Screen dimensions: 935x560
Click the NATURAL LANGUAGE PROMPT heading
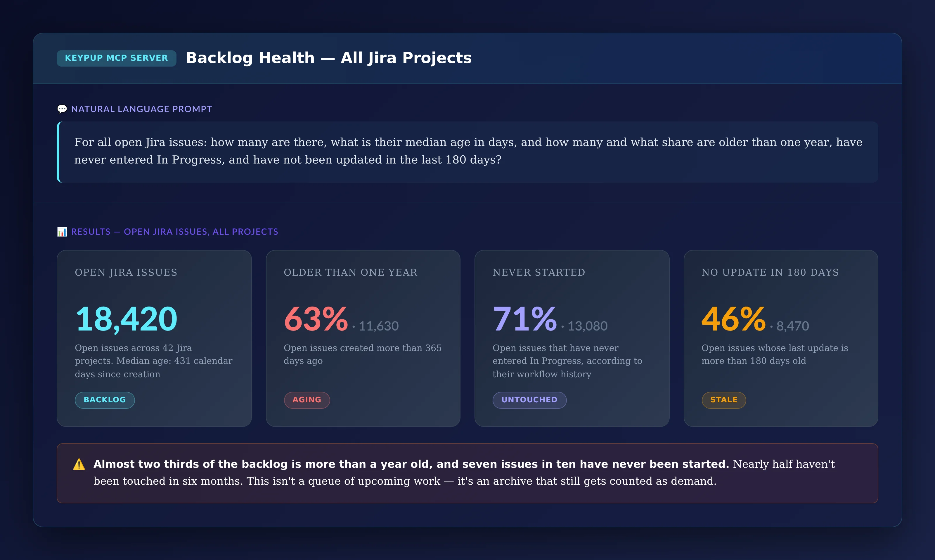tap(142, 109)
